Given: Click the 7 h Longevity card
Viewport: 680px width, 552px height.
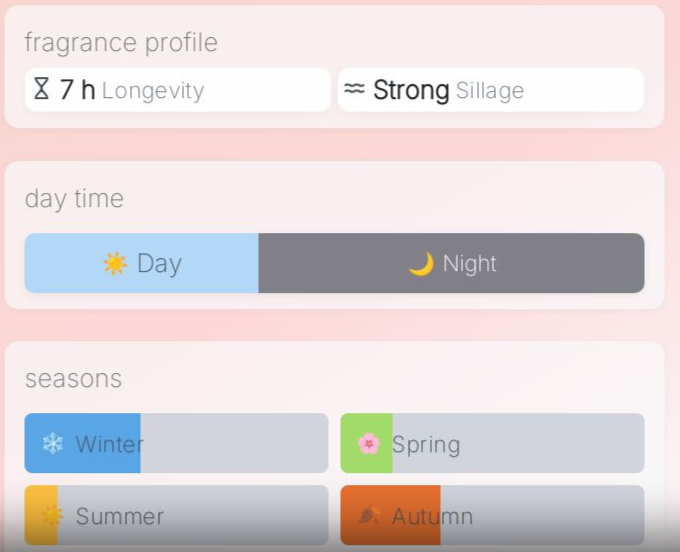Looking at the screenshot, I should [177, 90].
